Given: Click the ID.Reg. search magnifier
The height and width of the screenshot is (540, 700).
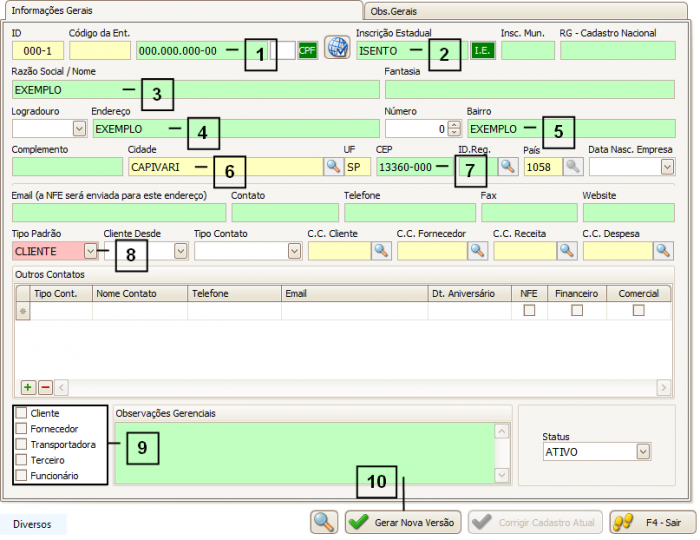Looking at the screenshot, I should click(x=508, y=167).
